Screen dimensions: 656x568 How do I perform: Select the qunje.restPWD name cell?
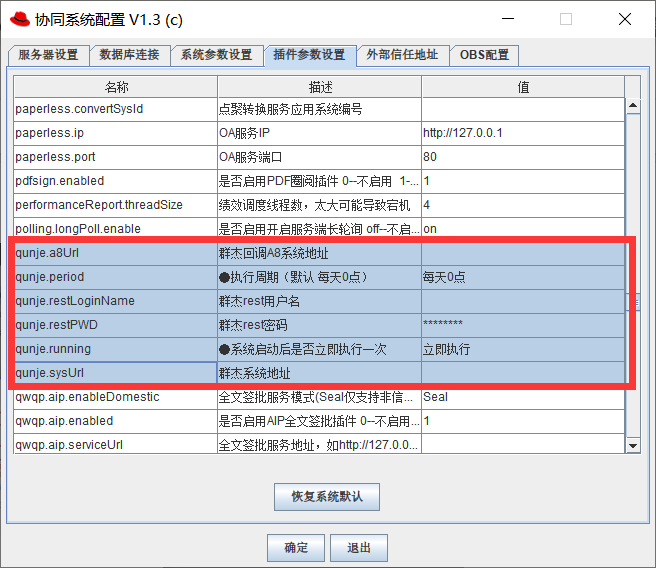(x=115, y=325)
